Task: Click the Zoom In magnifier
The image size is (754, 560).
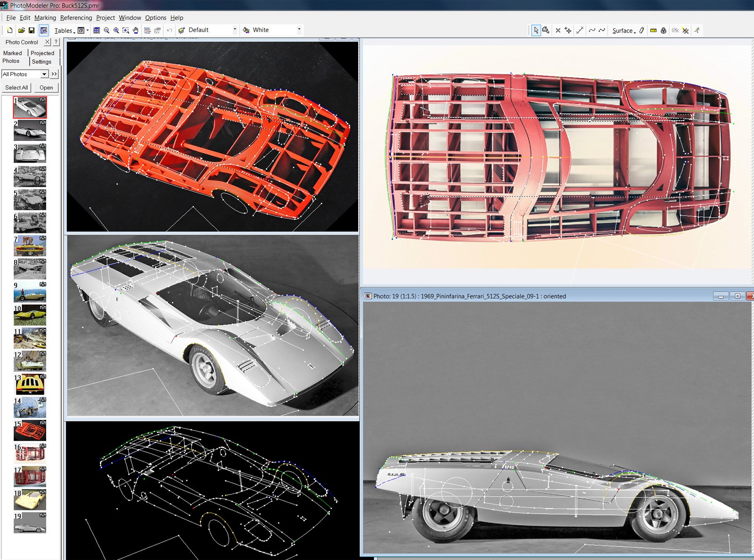Action: [116, 30]
